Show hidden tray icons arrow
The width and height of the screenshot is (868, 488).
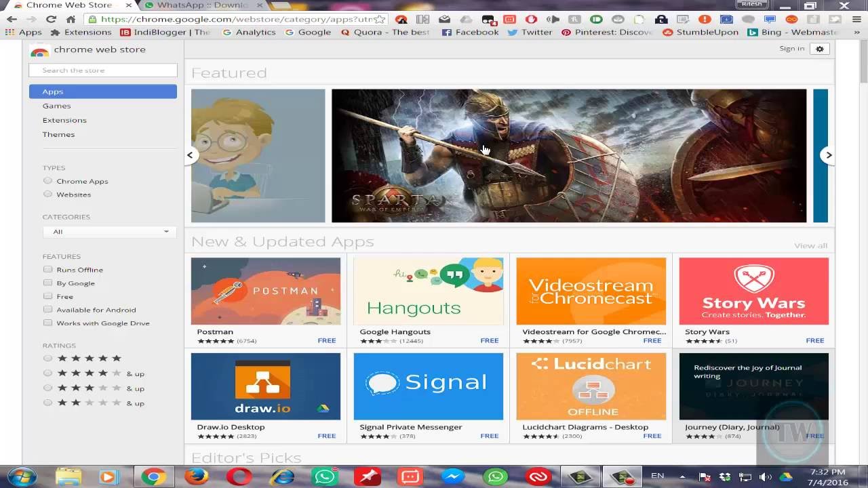tap(682, 476)
